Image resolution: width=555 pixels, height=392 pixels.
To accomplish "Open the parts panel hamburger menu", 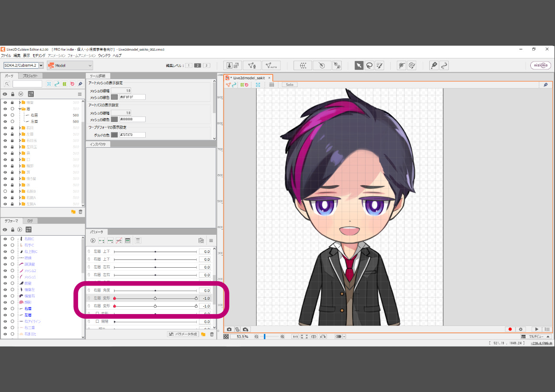I will [80, 94].
